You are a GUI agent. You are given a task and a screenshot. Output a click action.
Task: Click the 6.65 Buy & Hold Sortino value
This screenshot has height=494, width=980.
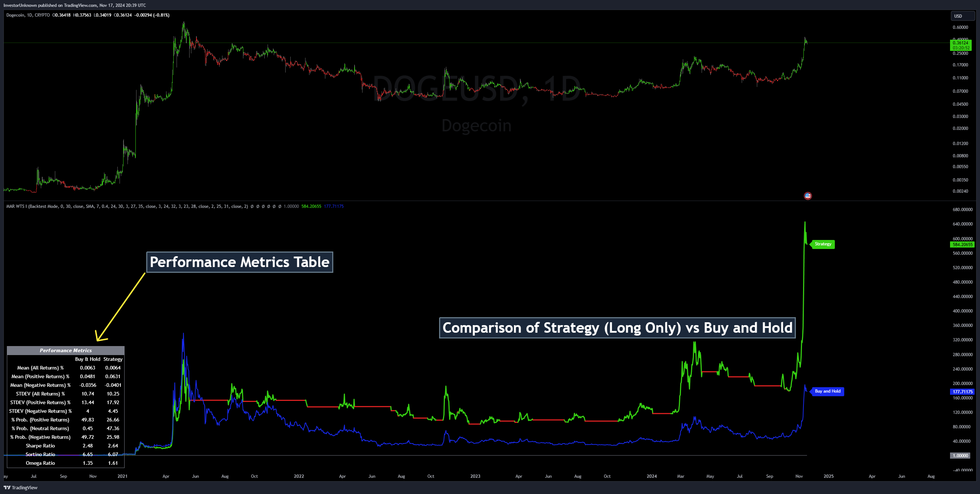point(87,454)
